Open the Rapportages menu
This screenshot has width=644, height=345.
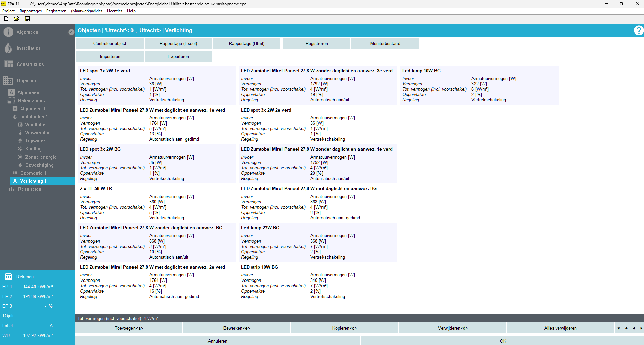(31, 11)
